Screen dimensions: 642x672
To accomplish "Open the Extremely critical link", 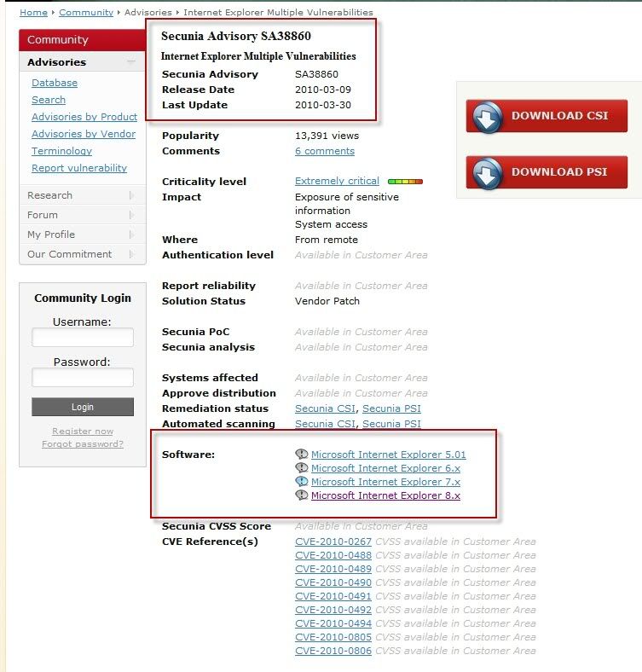I will coord(337,182).
